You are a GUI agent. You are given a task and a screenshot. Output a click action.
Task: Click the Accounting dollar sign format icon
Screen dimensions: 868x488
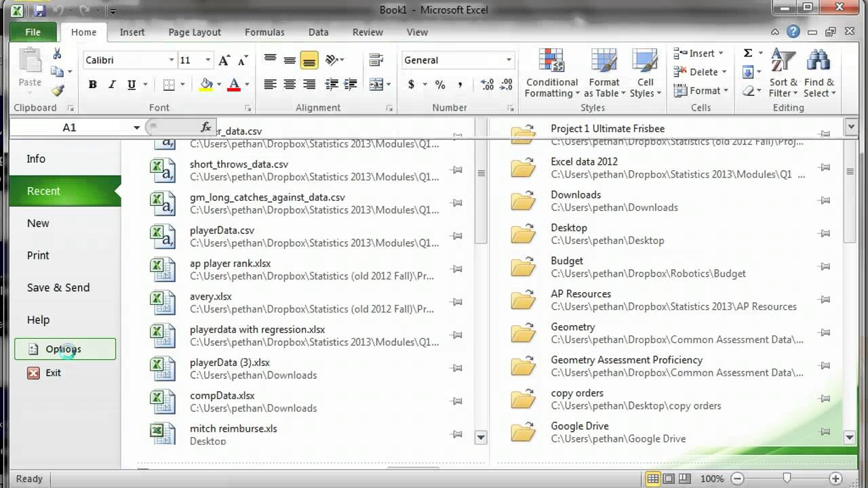pos(411,85)
